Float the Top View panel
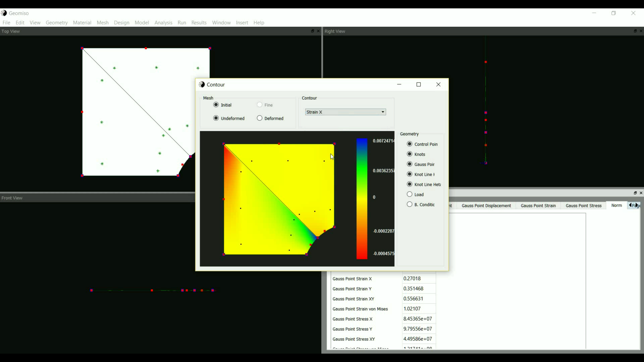Viewport: 644px width, 362px height. click(x=312, y=31)
